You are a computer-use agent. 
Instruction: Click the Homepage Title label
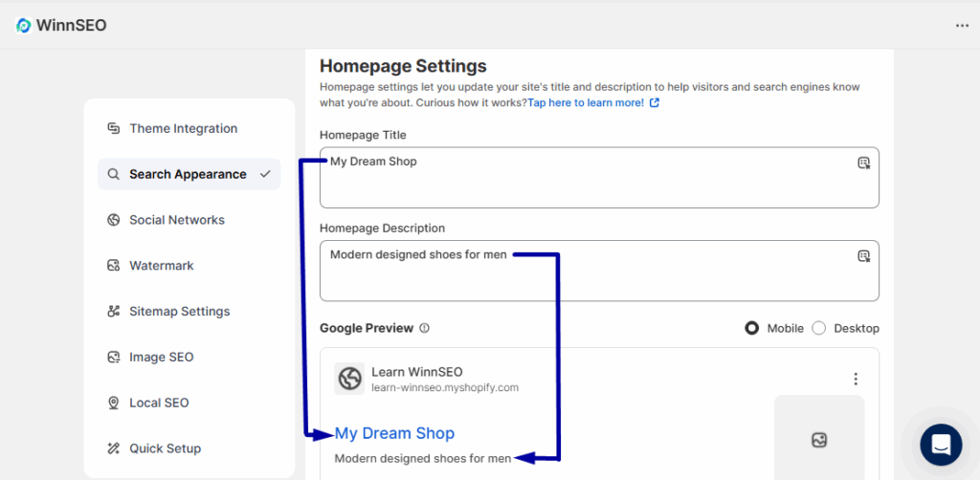pos(363,135)
